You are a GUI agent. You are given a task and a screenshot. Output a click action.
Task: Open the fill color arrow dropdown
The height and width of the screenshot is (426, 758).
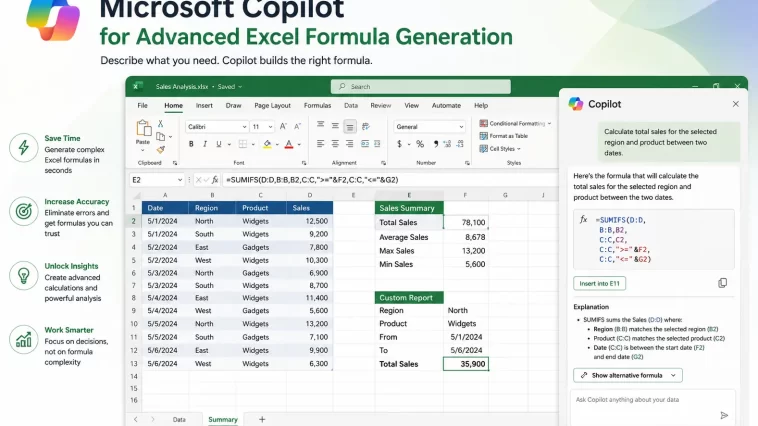pyautogui.click(x=277, y=144)
